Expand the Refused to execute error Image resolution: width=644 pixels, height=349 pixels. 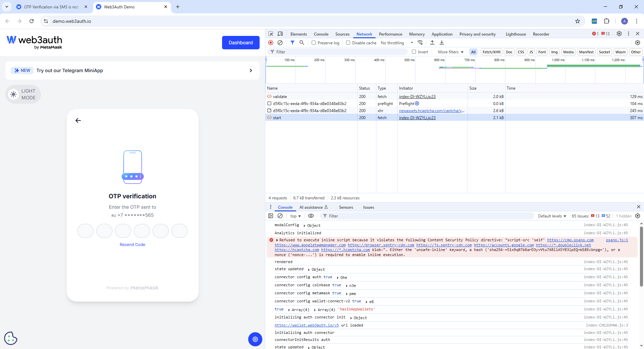[277, 240]
